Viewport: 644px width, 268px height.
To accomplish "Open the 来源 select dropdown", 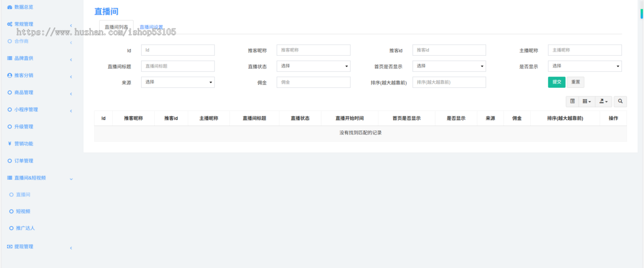I will pyautogui.click(x=178, y=82).
